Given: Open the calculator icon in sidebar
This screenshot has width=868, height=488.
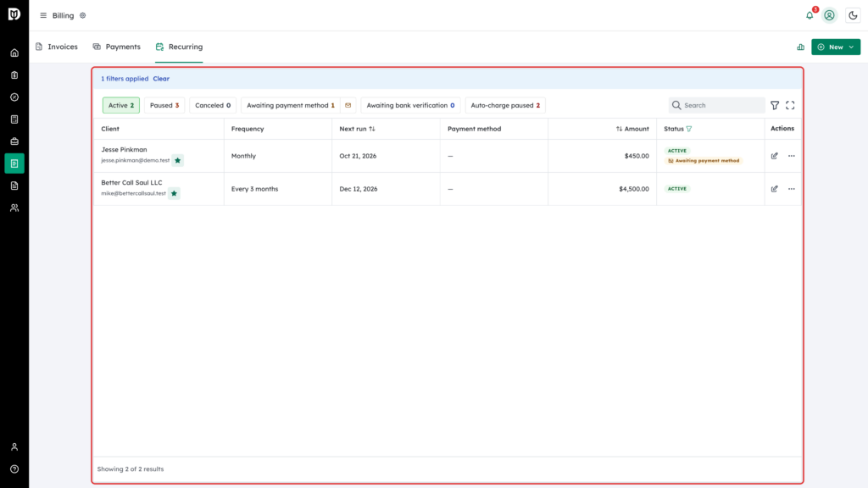Looking at the screenshot, I should (14, 119).
